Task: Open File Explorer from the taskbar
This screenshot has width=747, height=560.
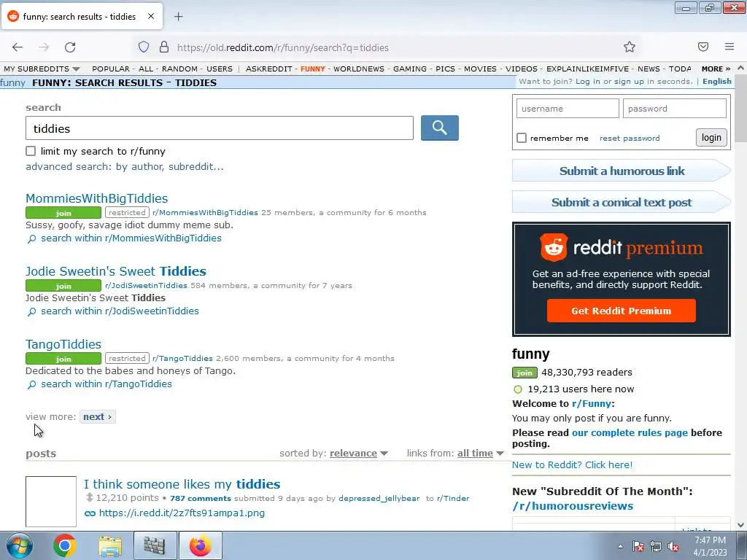Action: [x=110, y=545]
